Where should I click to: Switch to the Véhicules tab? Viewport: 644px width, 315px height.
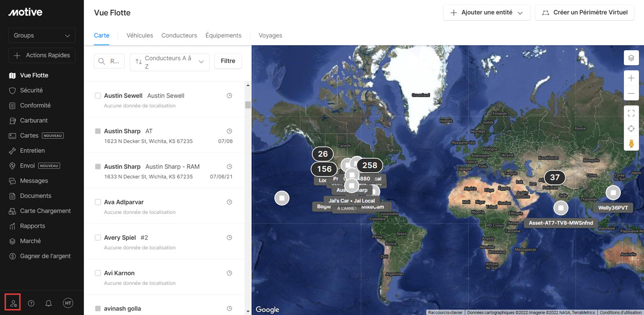tap(140, 36)
